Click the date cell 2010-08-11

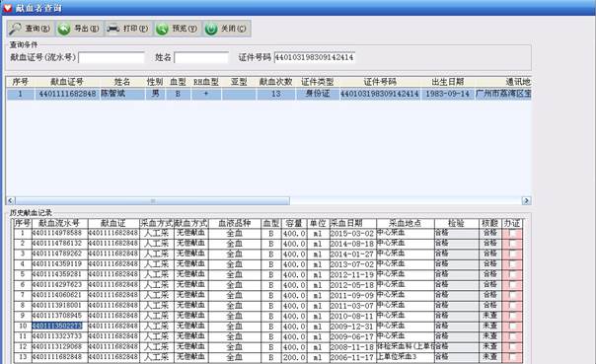point(352,316)
